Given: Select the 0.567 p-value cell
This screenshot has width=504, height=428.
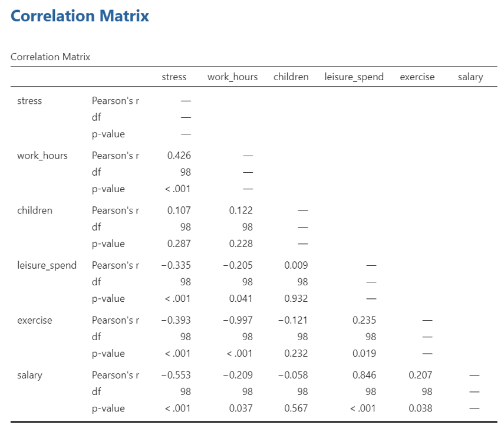Looking at the screenshot, I should point(296,408).
